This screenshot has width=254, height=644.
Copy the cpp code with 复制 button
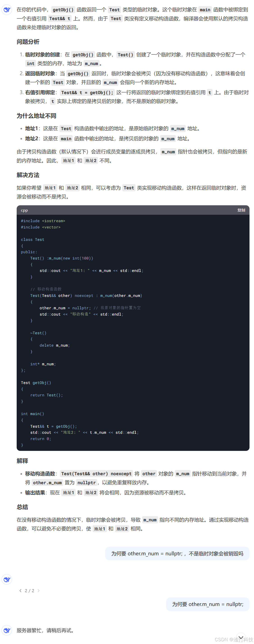pos(241,210)
